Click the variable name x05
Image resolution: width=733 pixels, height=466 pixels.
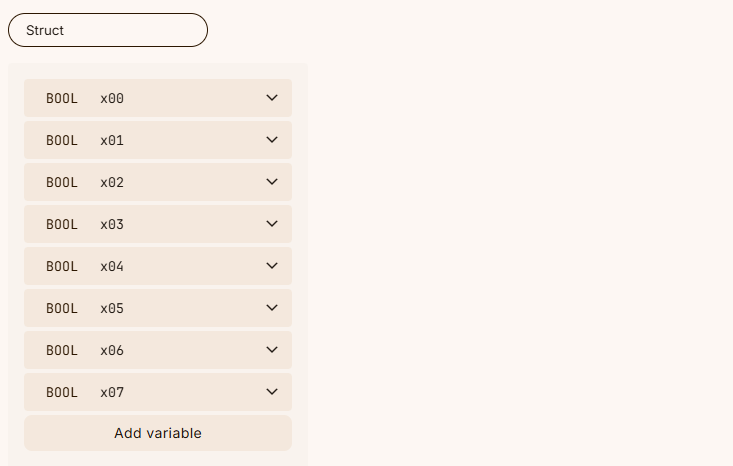(112, 308)
